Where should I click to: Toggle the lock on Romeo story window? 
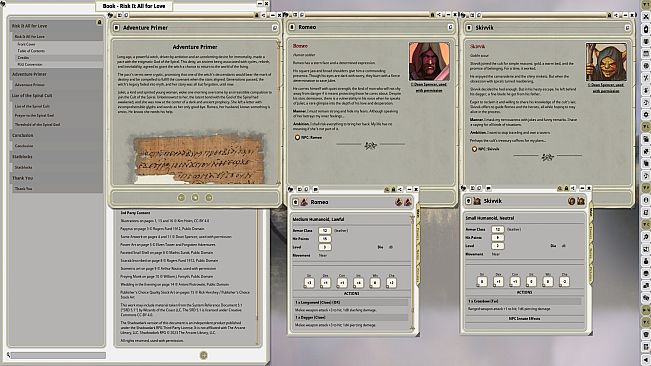(432, 15)
